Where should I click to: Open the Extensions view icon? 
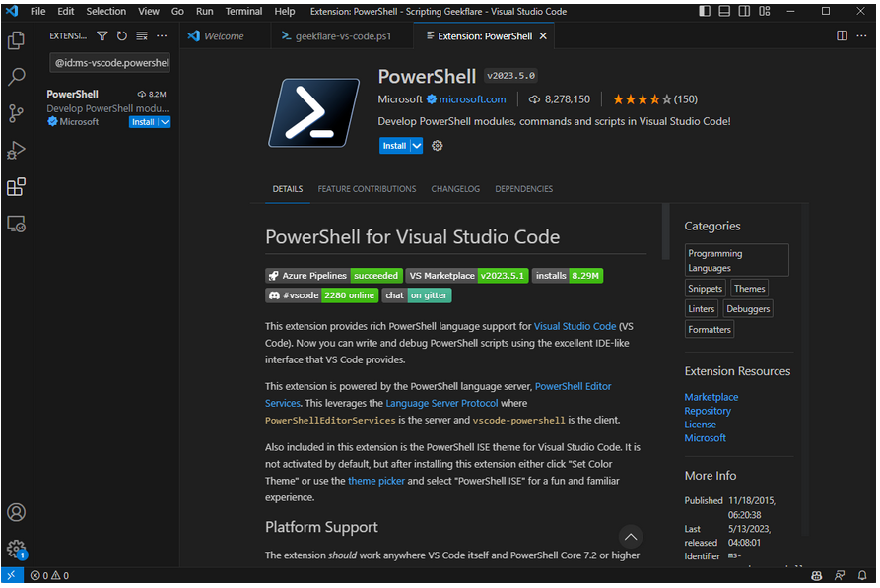pos(17,187)
